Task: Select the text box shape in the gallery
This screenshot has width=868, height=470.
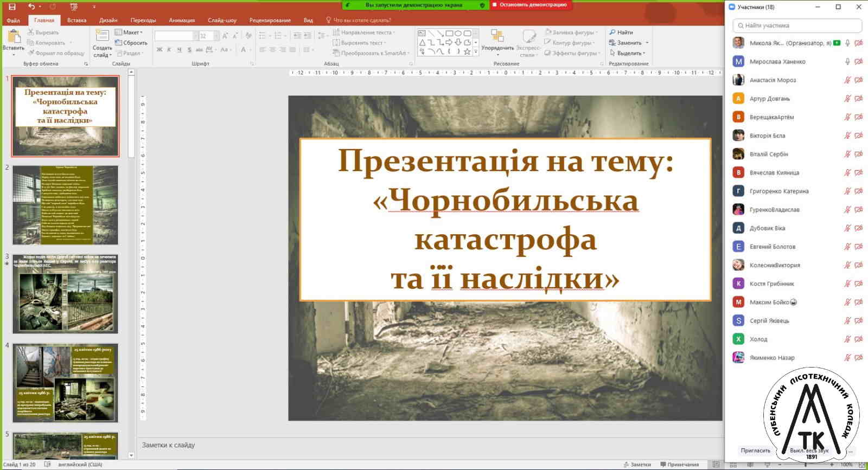Action: point(422,33)
